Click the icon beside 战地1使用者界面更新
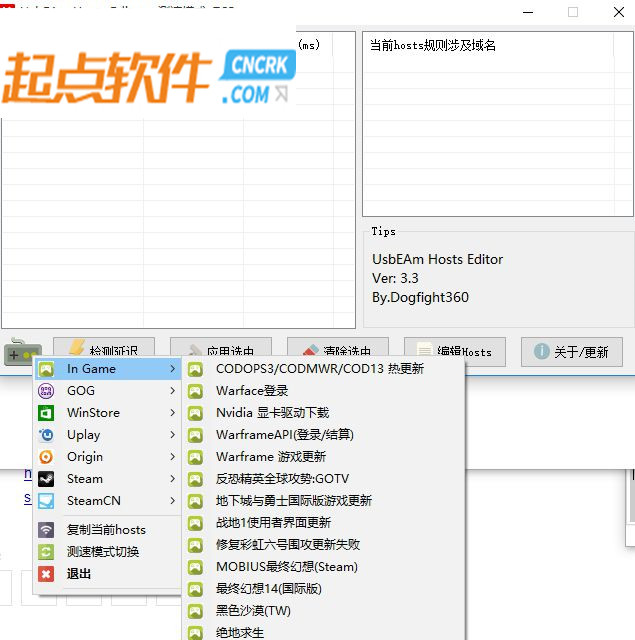Viewport: 635px width, 640px height. tap(195, 523)
